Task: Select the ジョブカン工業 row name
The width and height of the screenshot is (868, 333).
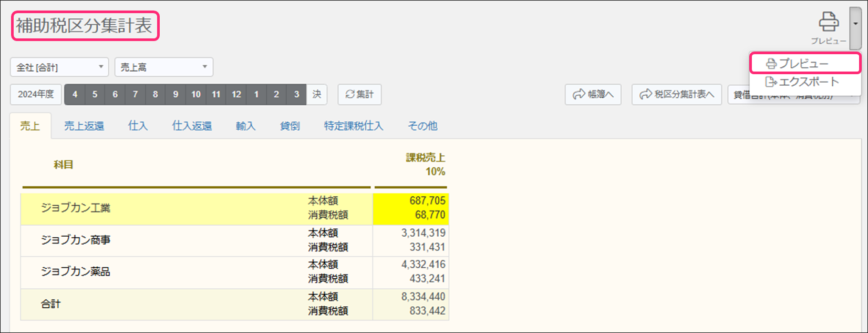Action: [x=76, y=208]
